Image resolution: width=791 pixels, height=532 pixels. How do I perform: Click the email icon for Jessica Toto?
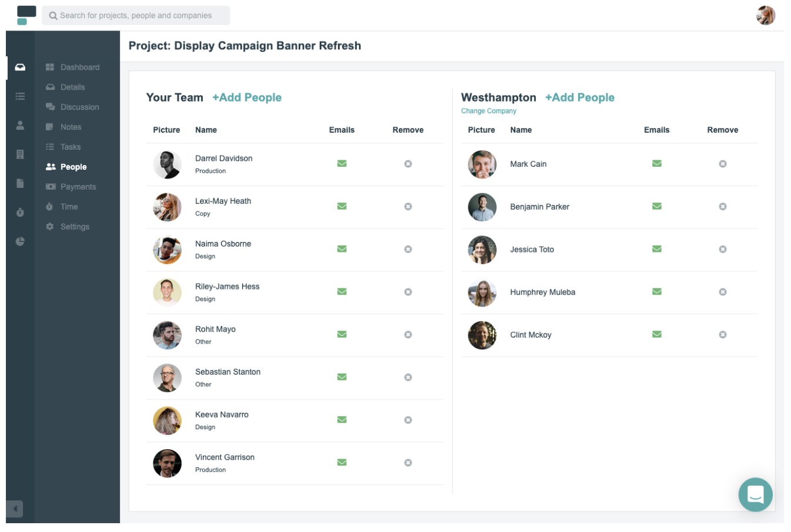(x=656, y=249)
